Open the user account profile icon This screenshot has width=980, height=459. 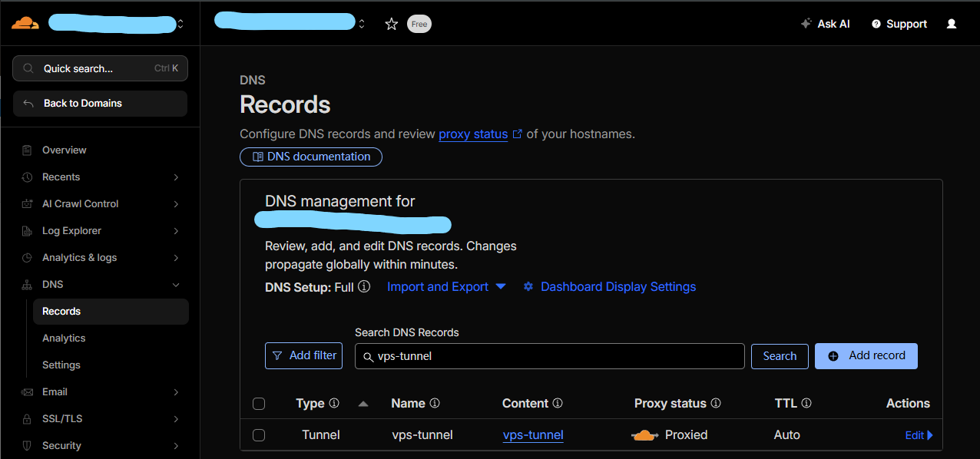pyautogui.click(x=952, y=24)
